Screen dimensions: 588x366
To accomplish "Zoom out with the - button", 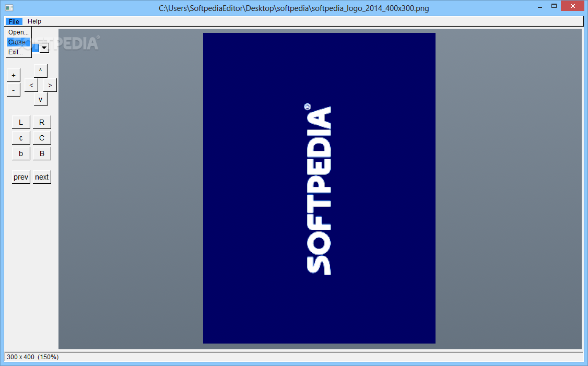I will pyautogui.click(x=14, y=90).
